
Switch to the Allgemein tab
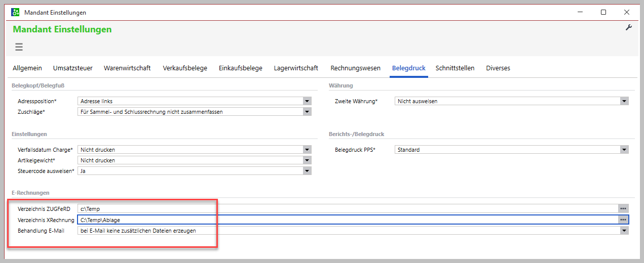pyautogui.click(x=27, y=68)
